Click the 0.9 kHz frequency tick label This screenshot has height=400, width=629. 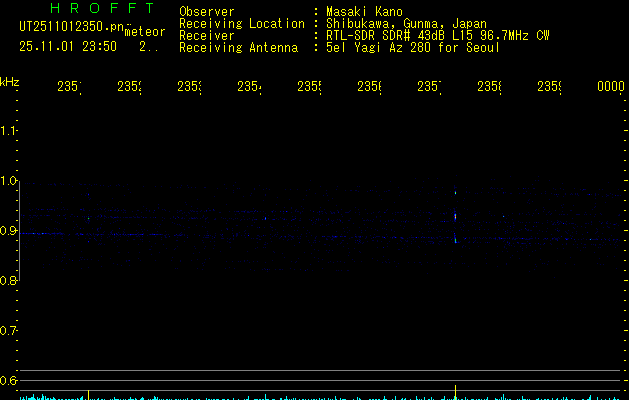tap(9, 231)
